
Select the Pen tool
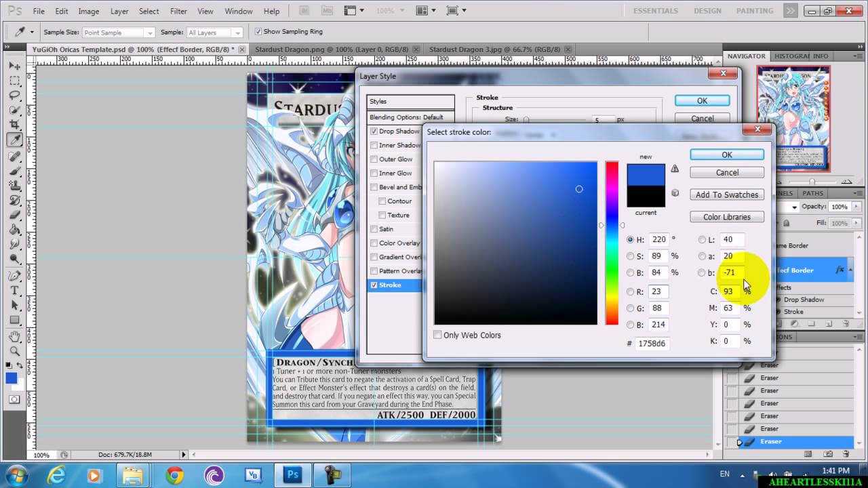(14, 276)
